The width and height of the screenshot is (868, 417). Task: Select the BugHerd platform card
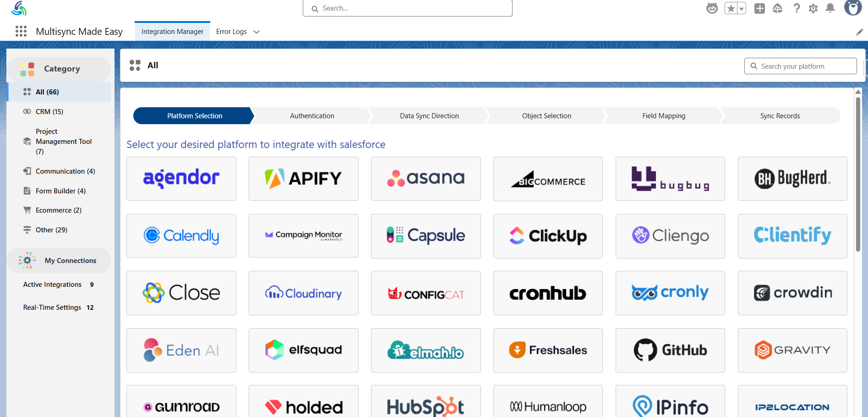[792, 179]
